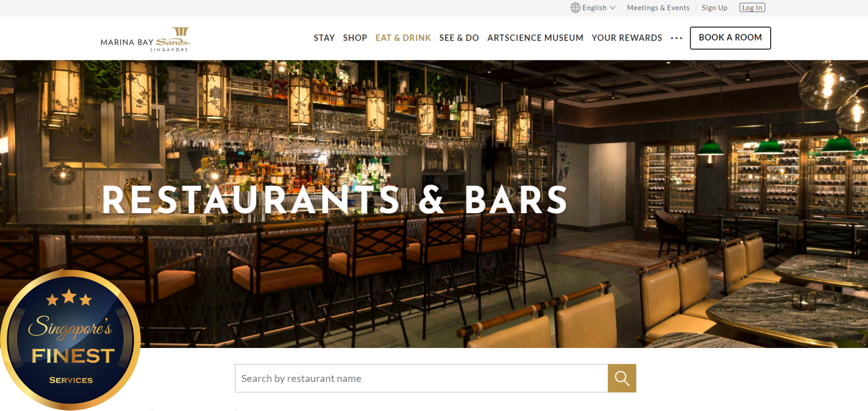Screen dimensions: 868x411
Task: Open the Stay menu
Action: click(324, 38)
